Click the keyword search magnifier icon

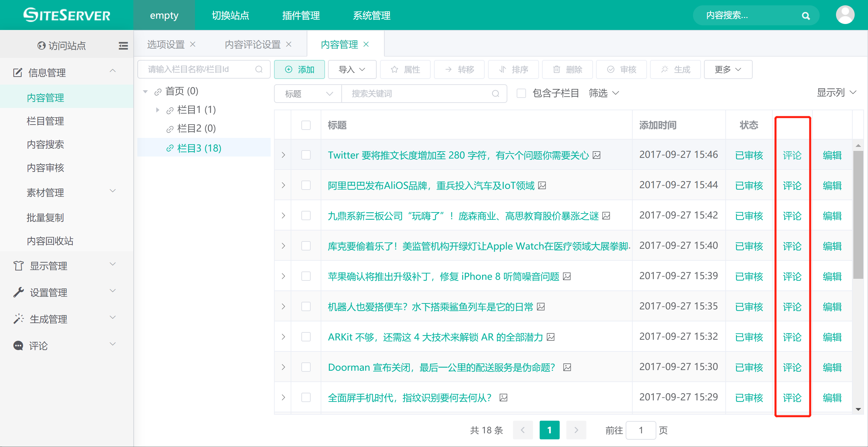[495, 94]
